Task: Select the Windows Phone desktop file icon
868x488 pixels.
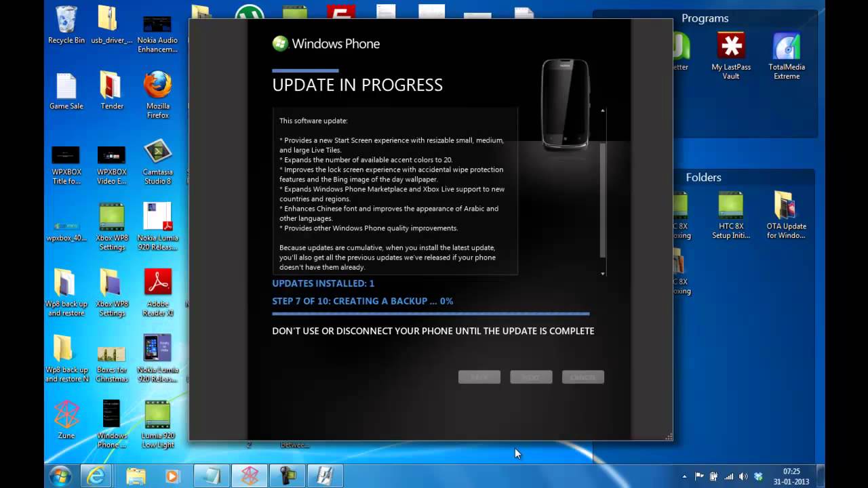Action: tap(112, 424)
